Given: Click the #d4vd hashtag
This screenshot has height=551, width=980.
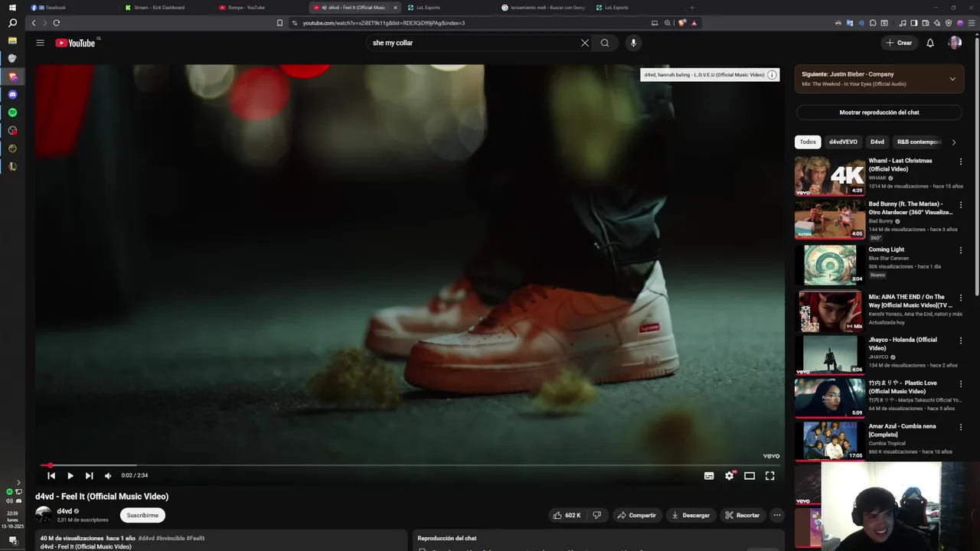Looking at the screenshot, I should (x=146, y=538).
